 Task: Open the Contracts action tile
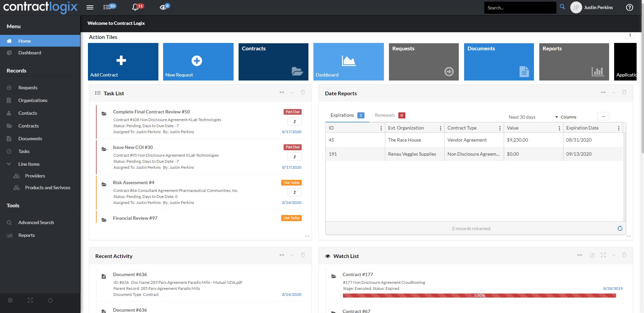274,62
